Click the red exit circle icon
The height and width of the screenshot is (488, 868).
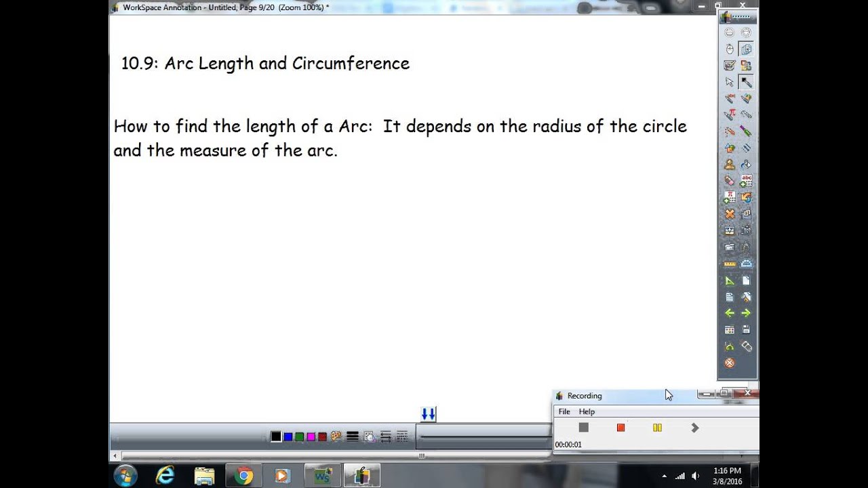[730, 363]
